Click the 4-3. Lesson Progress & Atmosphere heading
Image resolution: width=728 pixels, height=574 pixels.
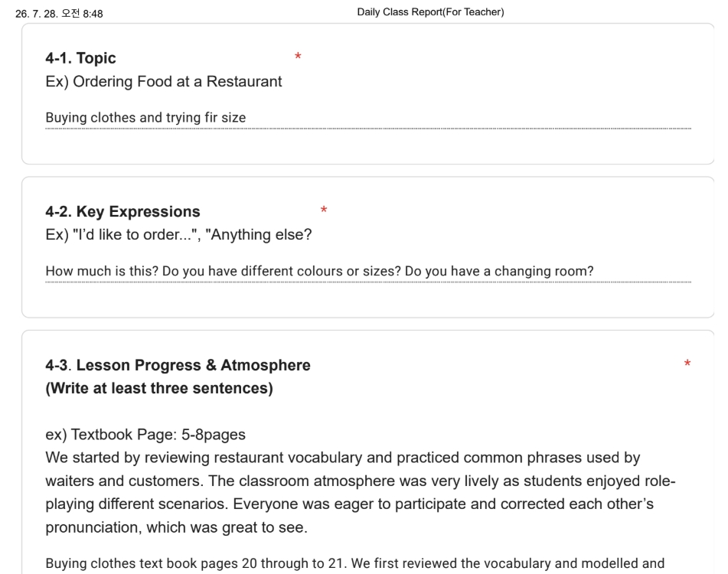coord(178,365)
